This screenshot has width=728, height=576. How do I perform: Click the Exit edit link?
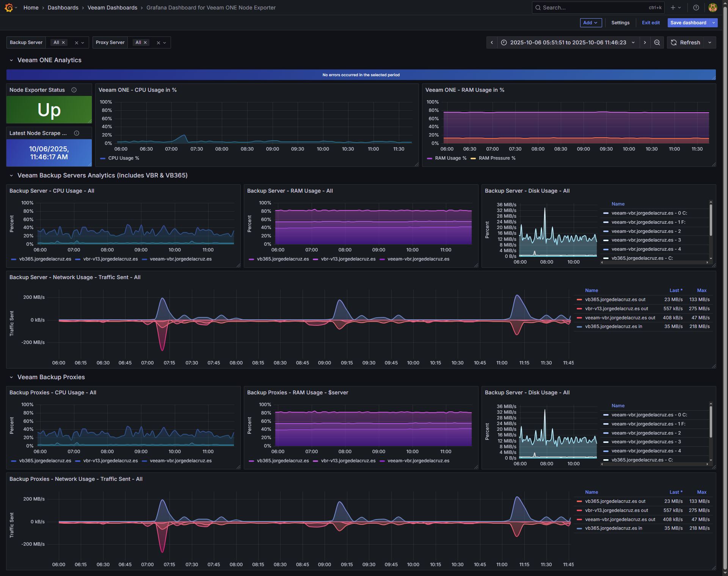click(x=651, y=23)
